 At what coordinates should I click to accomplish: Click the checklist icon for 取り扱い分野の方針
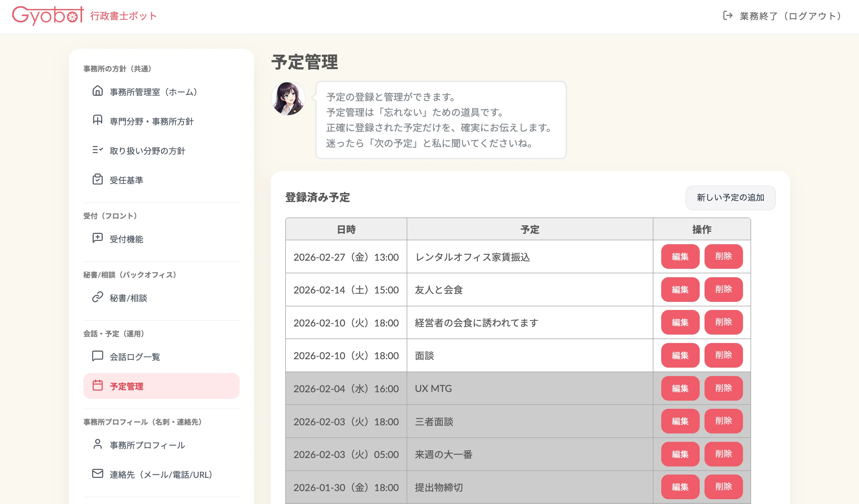point(97,150)
